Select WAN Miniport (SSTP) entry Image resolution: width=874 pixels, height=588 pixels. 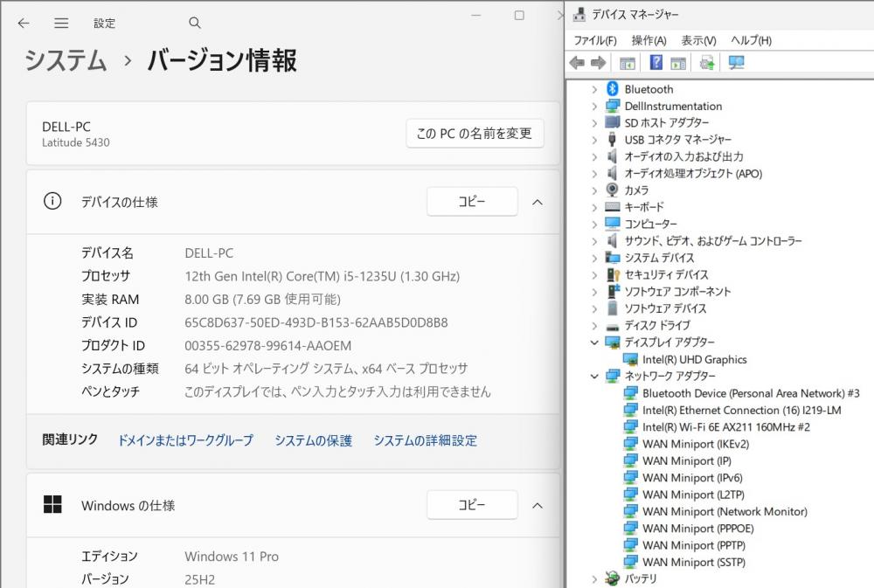pos(693,562)
